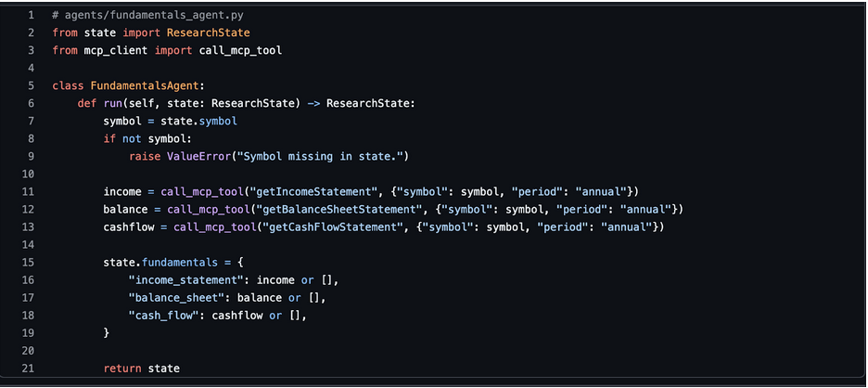
Task: Click line number 5 in the gutter
Action: (x=31, y=85)
